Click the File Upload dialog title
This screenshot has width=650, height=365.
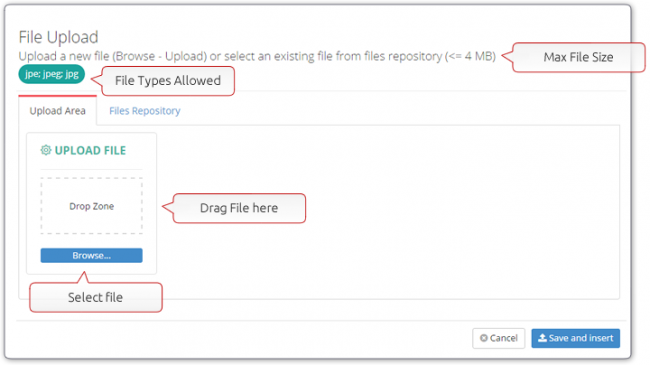point(58,37)
